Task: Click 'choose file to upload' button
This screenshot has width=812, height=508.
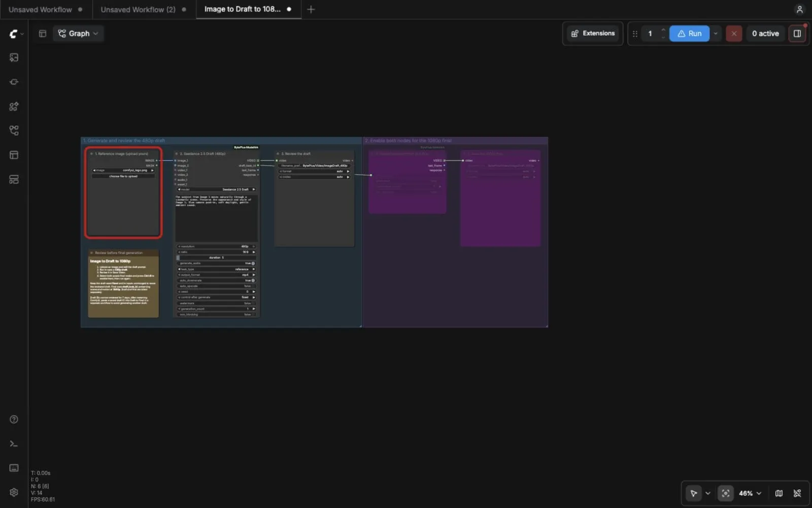Action: tap(123, 176)
